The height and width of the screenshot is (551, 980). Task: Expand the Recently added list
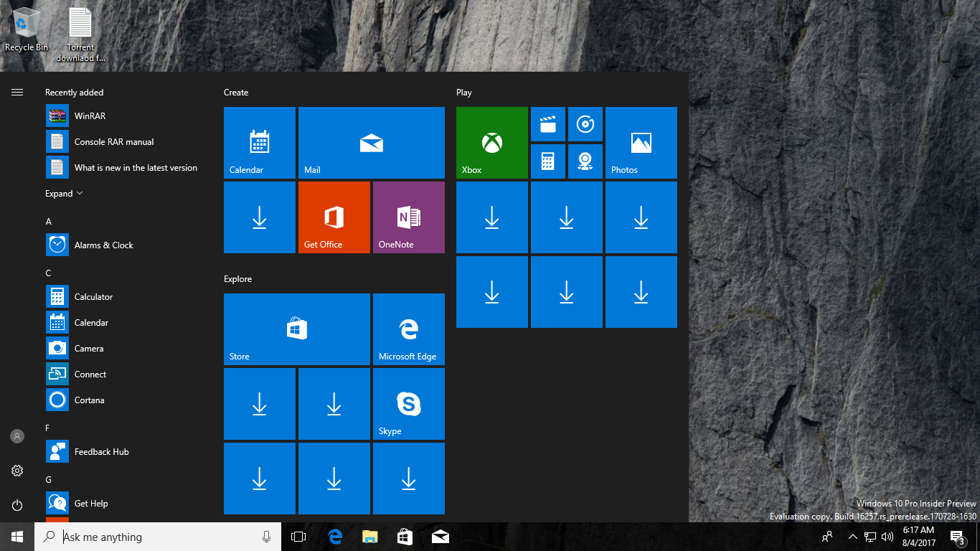point(64,194)
